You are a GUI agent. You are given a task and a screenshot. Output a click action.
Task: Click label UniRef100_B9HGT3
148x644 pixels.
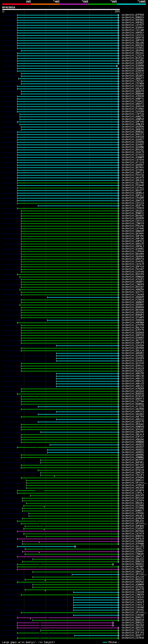point(133,617)
